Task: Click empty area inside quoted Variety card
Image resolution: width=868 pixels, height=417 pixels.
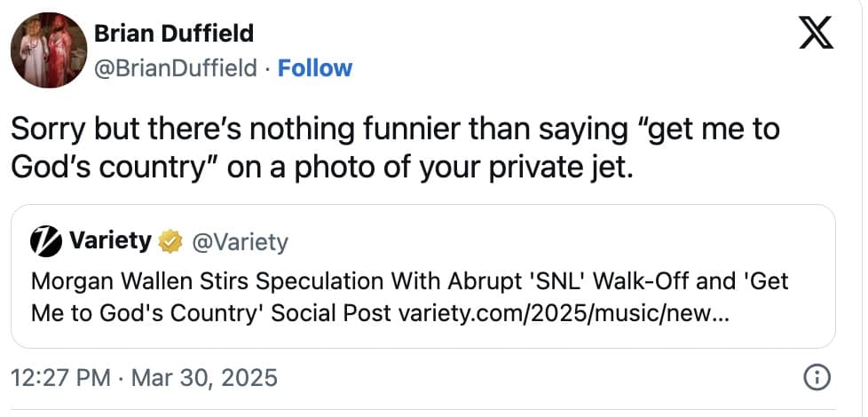Action: 577,241
